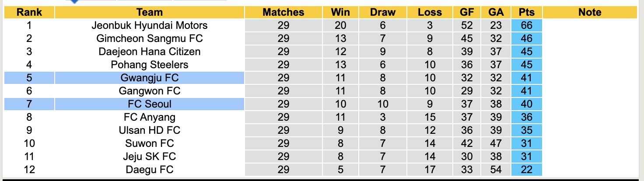Click the Team column header
644x181 pixels.
149,12
